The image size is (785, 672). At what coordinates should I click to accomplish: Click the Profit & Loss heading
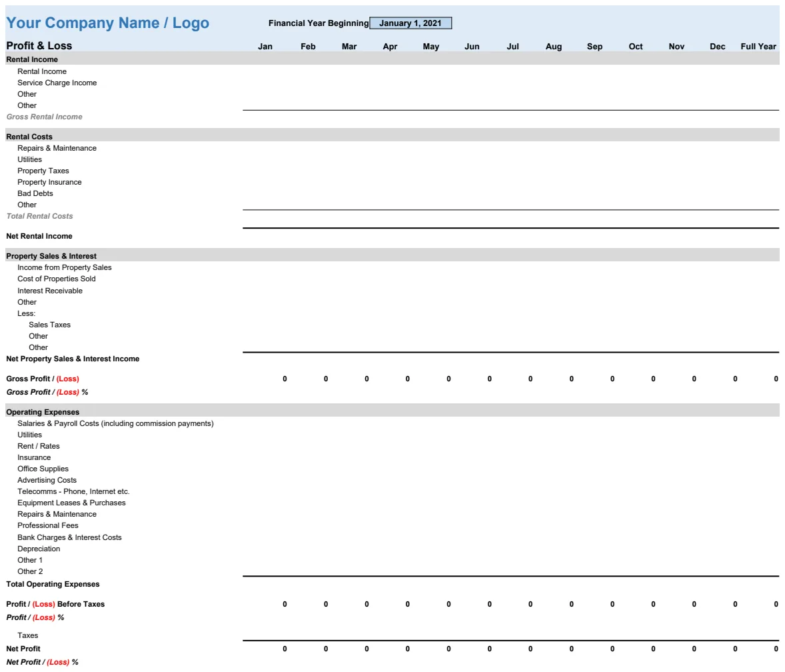coord(39,45)
